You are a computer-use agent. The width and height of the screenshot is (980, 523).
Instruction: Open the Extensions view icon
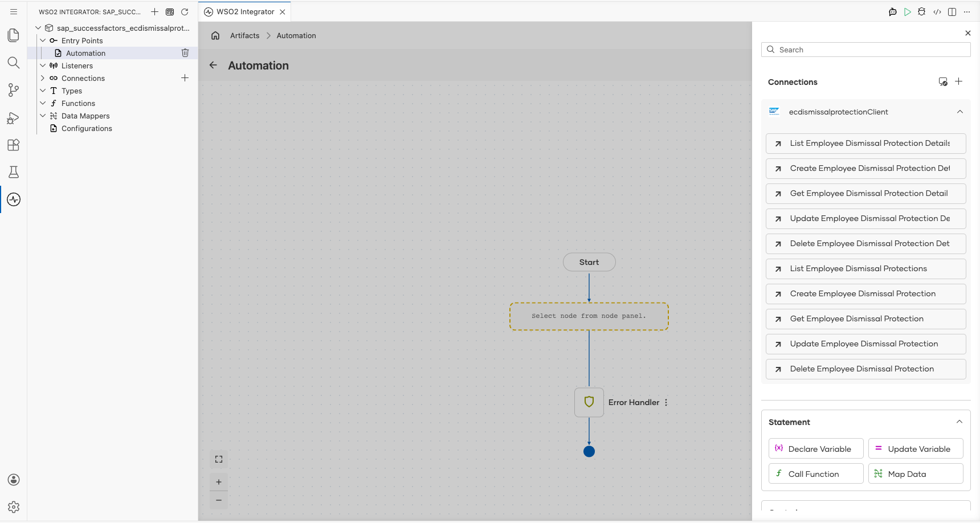[x=14, y=145]
